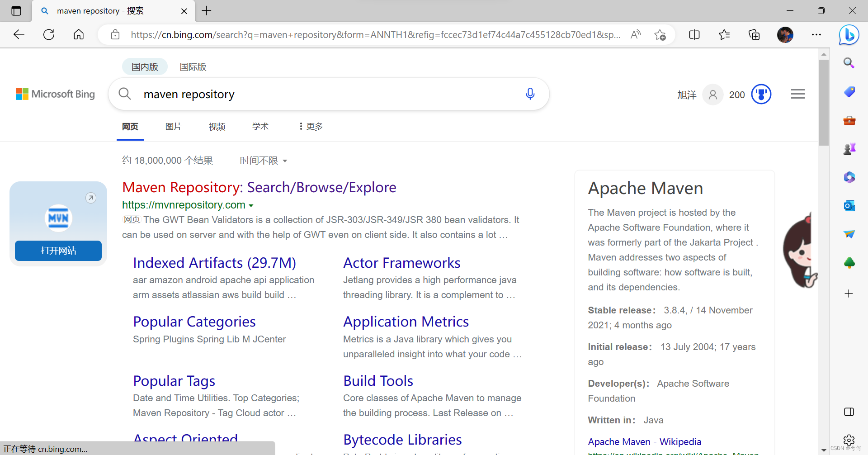Reload the page with refresh icon
868x455 pixels.
point(49,35)
